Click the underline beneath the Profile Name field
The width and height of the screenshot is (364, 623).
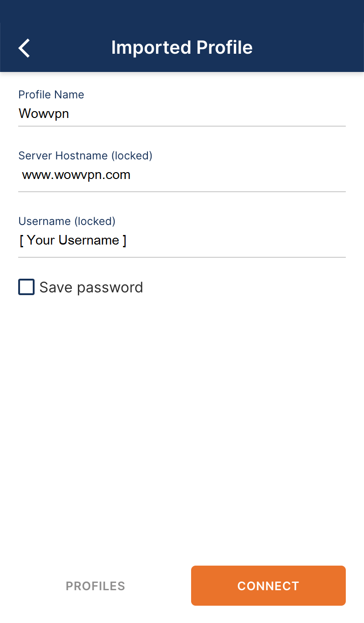click(182, 126)
